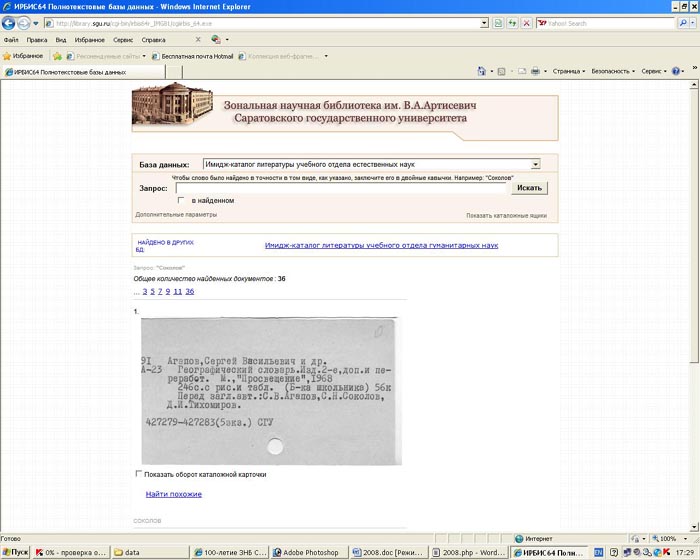Click the Add to Favorites Bar star icon

57,56
